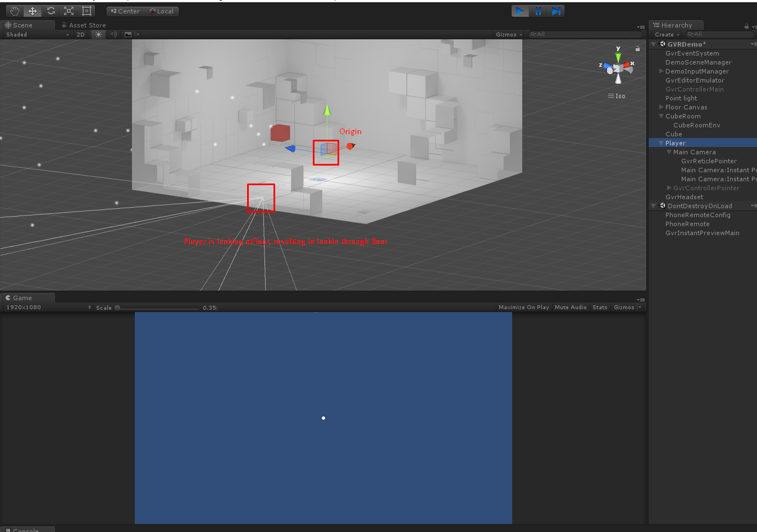Switch to the Asset Store tab

(x=83, y=25)
